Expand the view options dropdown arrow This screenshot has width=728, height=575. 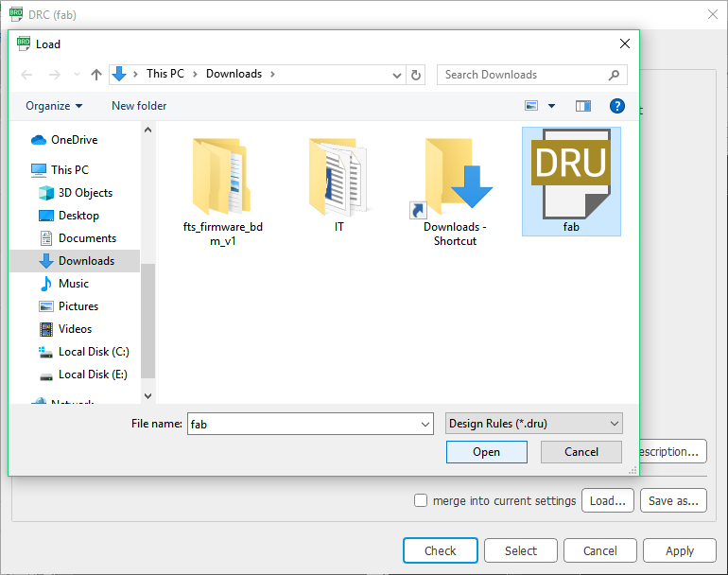551,106
